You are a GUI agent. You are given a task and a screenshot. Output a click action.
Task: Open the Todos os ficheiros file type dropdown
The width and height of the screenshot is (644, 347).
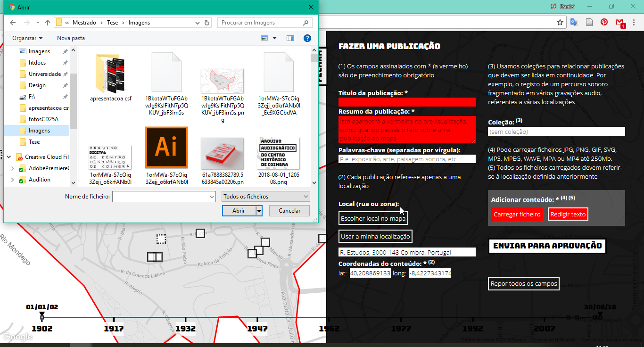[x=266, y=197]
